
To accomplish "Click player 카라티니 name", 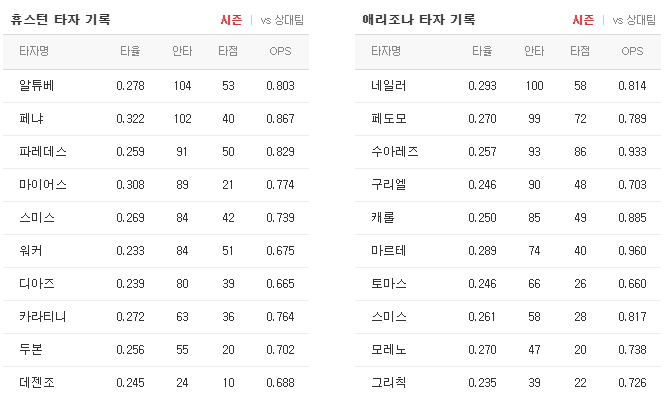I will click(x=43, y=317).
